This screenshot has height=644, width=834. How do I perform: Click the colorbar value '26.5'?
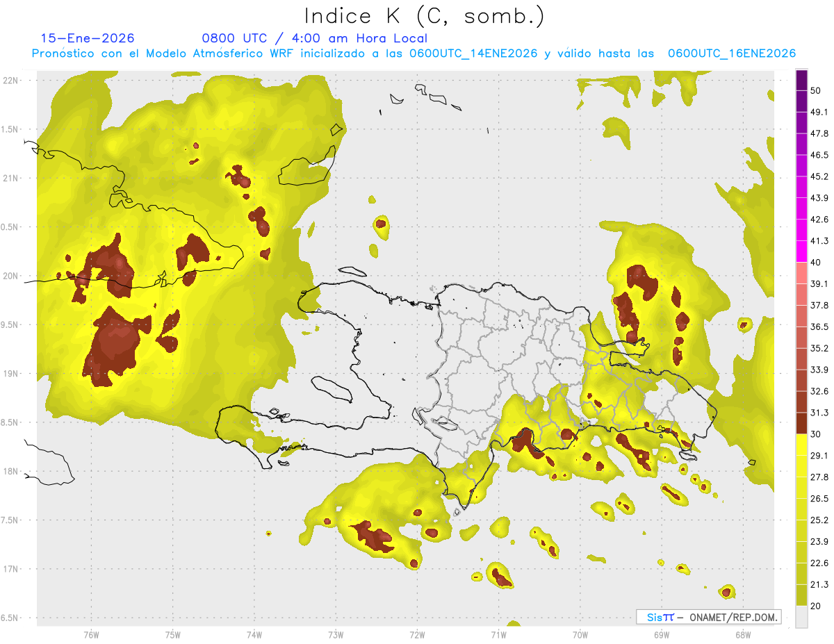coord(819,499)
